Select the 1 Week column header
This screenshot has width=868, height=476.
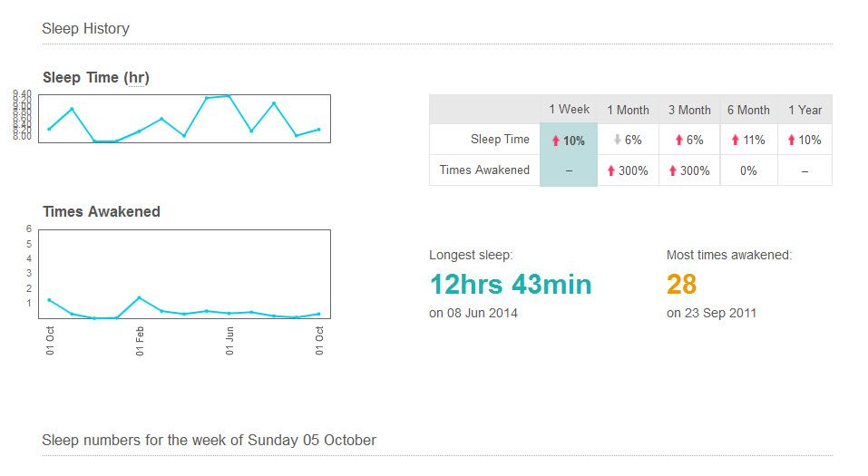[569, 110]
